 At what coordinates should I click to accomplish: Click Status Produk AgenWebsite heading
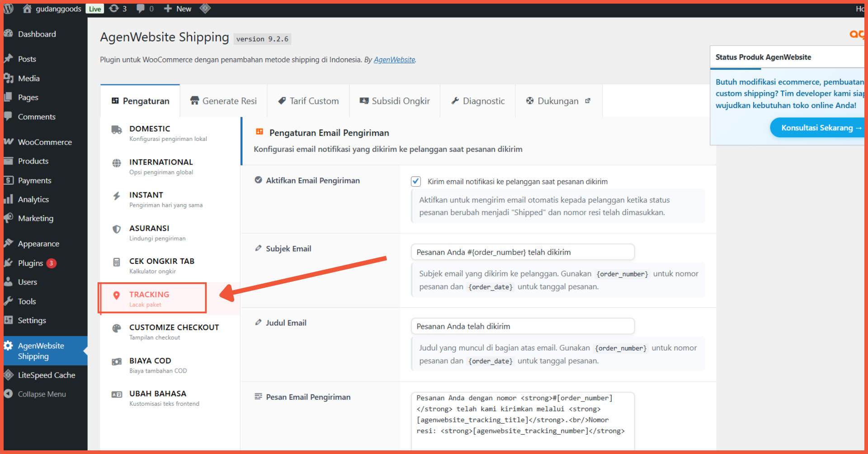click(x=763, y=57)
